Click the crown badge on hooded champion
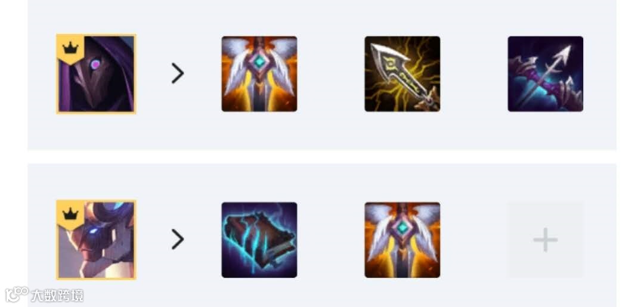Image resolution: width=644 pixels, height=307 pixels. (70, 49)
